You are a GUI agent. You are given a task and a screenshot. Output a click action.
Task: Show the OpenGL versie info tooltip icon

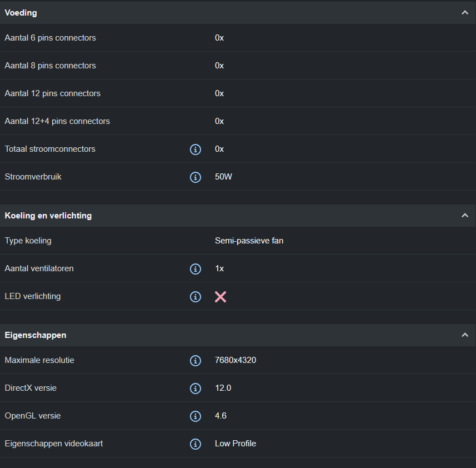(x=196, y=416)
